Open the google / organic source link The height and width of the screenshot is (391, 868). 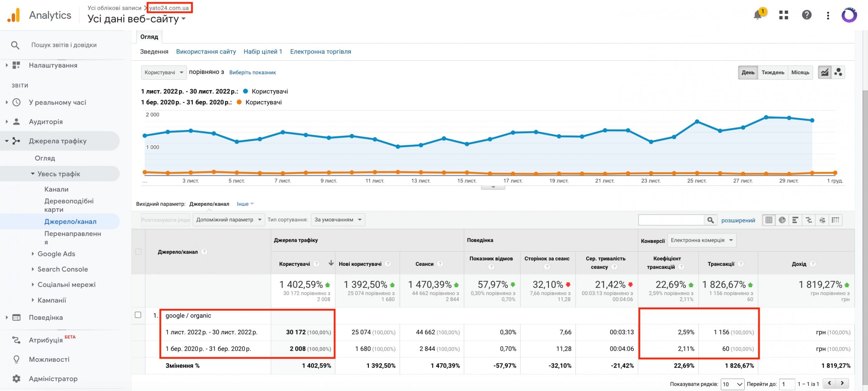click(188, 315)
